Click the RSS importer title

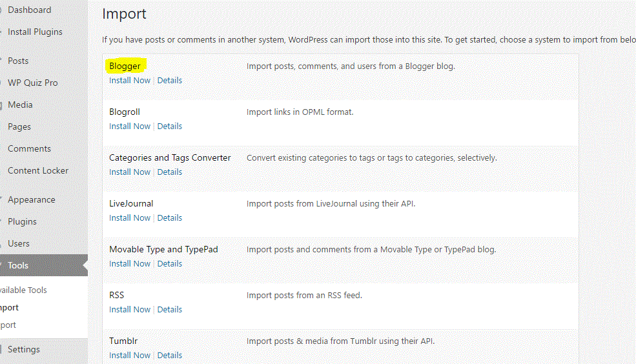click(116, 295)
